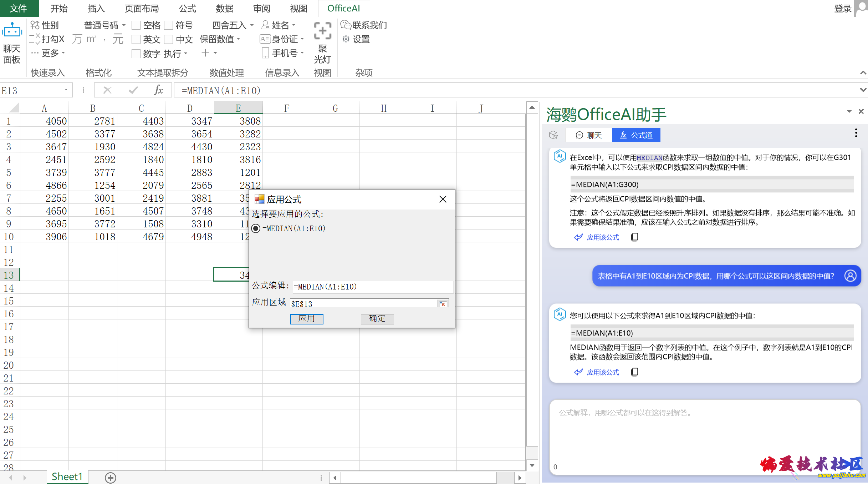868x484 pixels.
Task: Check the 数字 checkbox
Action: [x=136, y=54]
